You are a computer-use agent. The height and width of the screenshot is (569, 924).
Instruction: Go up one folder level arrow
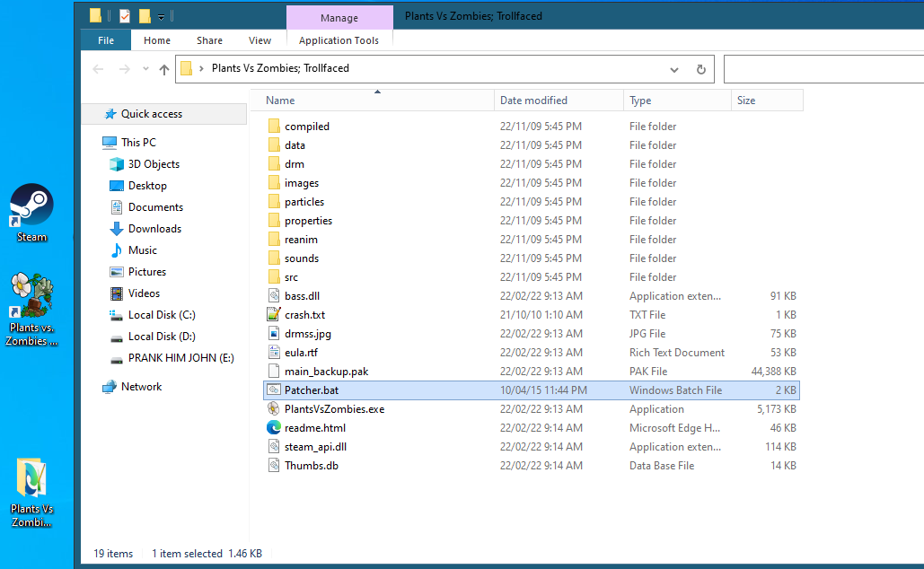pyautogui.click(x=163, y=69)
